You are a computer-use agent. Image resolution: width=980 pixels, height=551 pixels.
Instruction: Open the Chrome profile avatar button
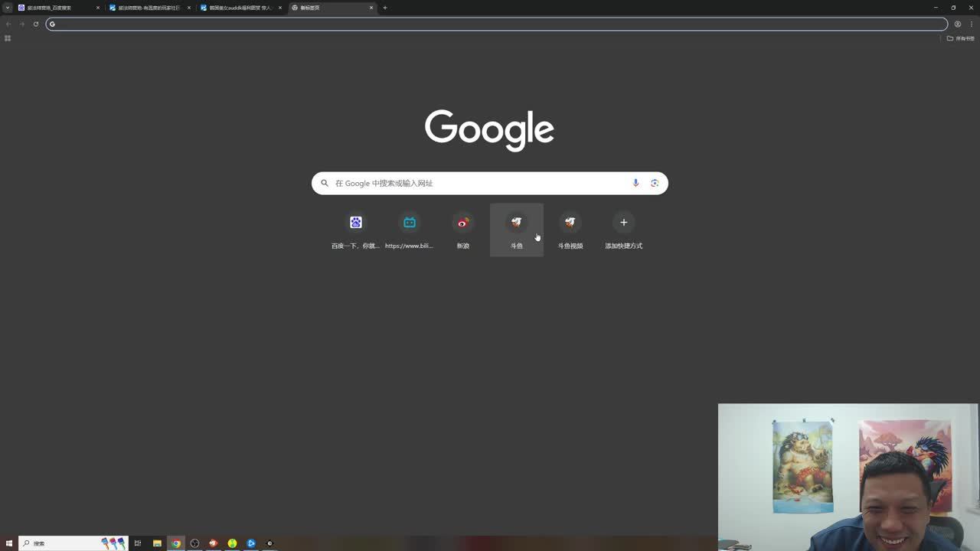tap(957, 24)
